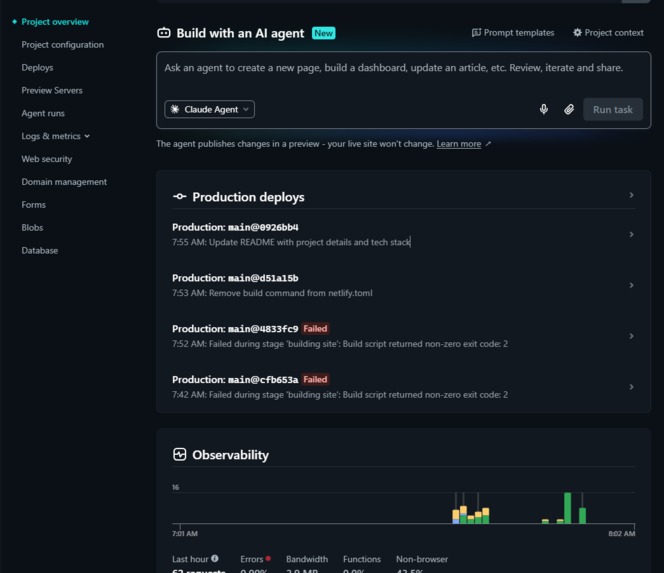Open the Claude Agent dropdown
This screenshot has width=664, height=573.
[210, 109]
